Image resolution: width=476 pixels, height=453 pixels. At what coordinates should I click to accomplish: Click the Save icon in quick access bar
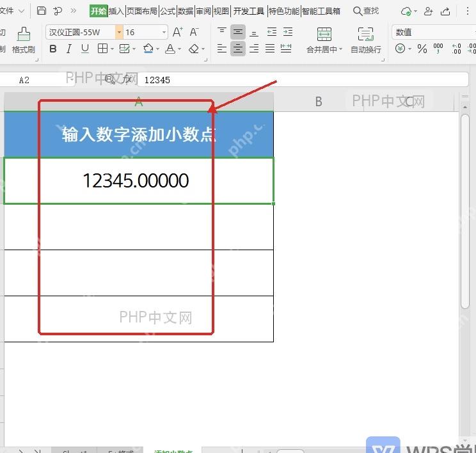coord(42,11)
